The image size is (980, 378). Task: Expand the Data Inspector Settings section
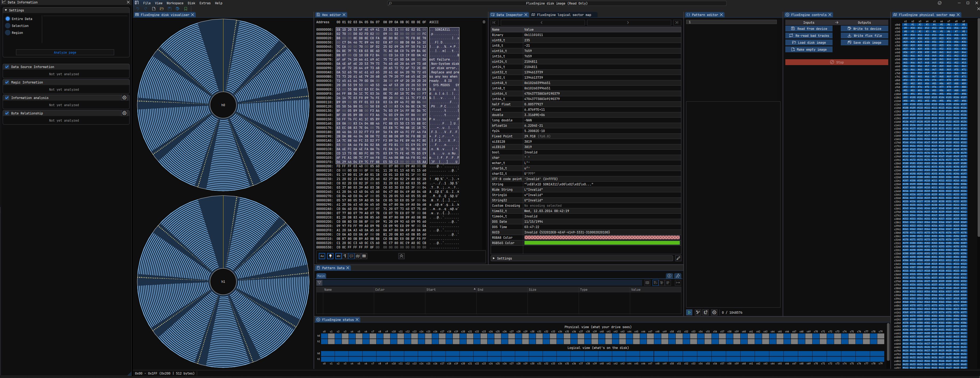pos(504,258)
